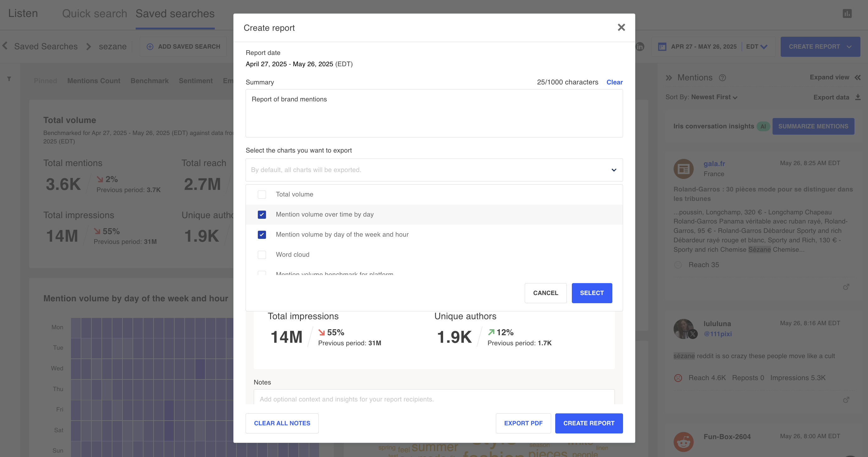This screenshot has height=457, width=868.
Task: Click the negative sentiment face on lululuna post
Action: click(678, 378)
